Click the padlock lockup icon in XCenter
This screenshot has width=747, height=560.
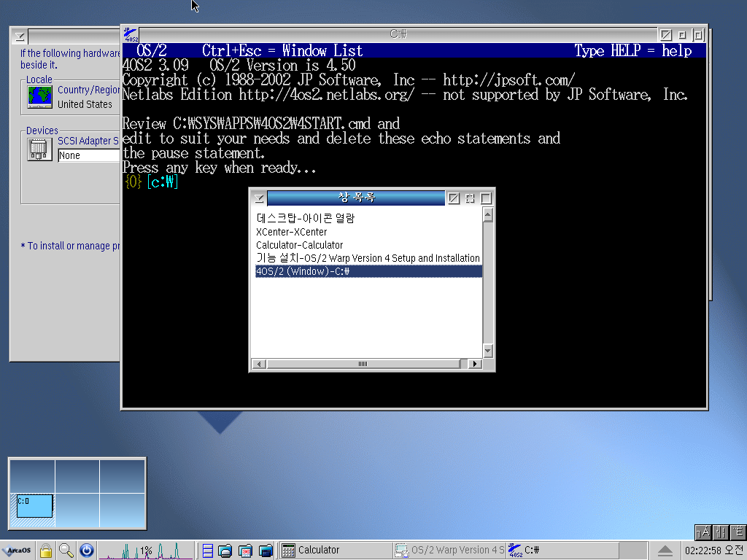[x=46, y=551]
